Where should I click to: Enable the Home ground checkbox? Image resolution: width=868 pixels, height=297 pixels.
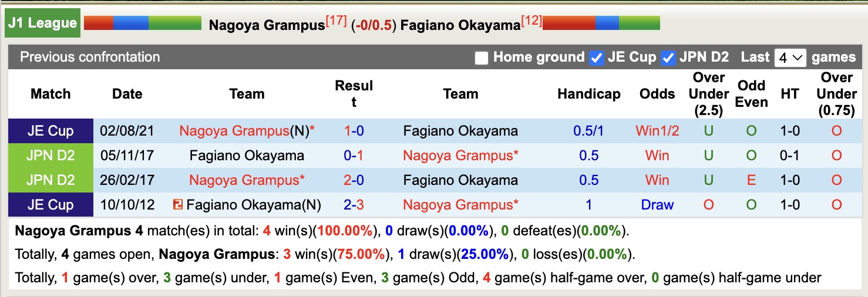482,58
